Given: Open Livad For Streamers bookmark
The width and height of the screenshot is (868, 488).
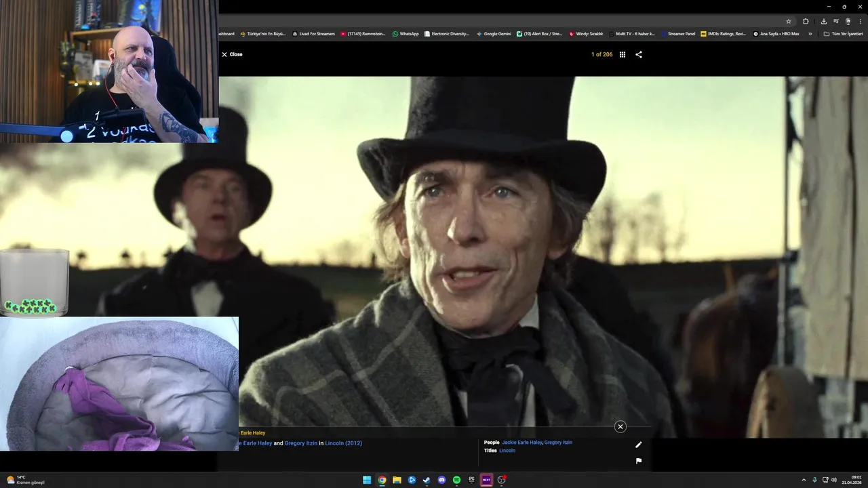Looking at the screenshot, I should [313, 33].
